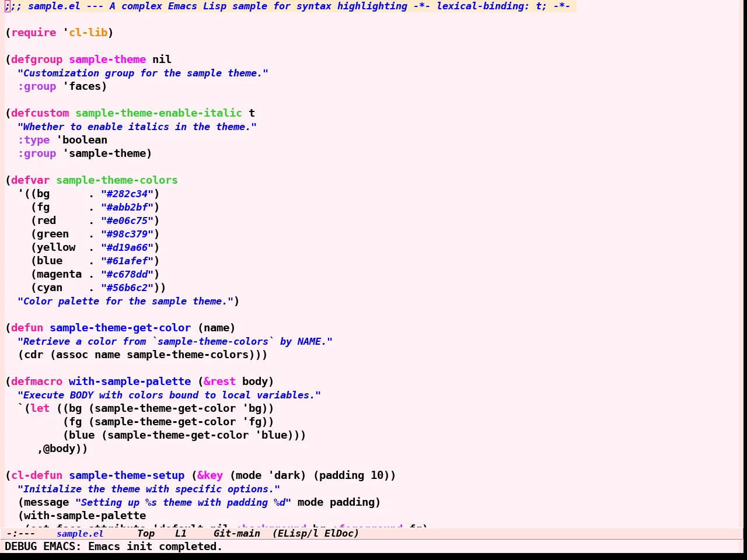The image size is (747, 560).
Task: Click the 'magenta' key in the color alist
Action: 59,274
